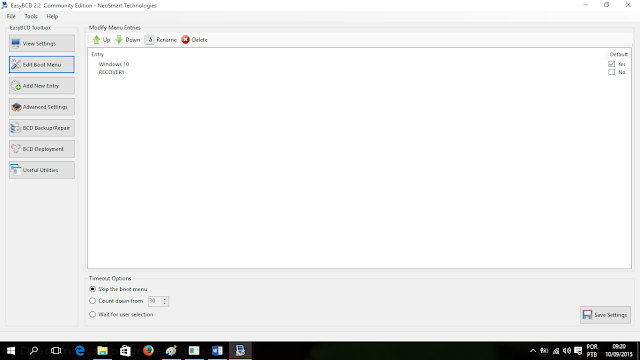Viewport: 640px width, 360px height.
Task: Open Useful Utilities
Action: point(42,170)
